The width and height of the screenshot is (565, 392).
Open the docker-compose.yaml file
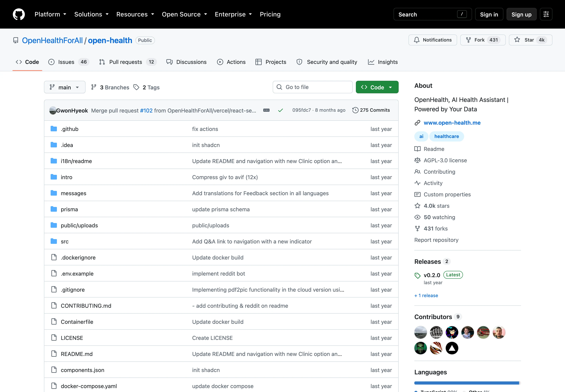pos(89,386)
